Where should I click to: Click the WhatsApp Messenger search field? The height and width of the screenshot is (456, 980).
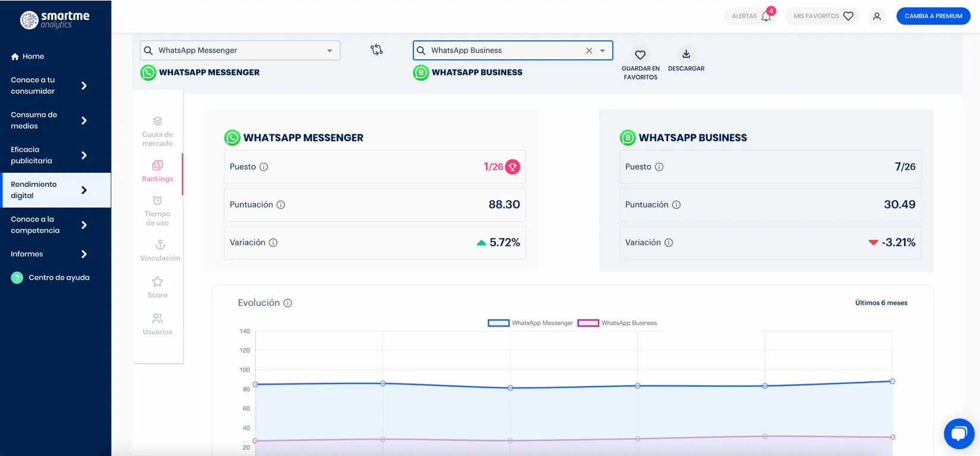click(240, 50)
